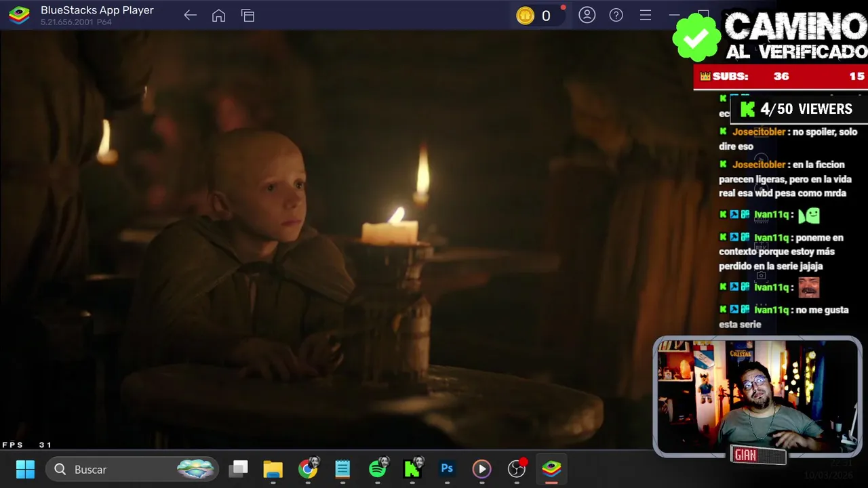Image resolution: width=868 pixels, height=488 pixels.
Task: Click green emote sent by Ivan11q
Action: pos(809,216)
